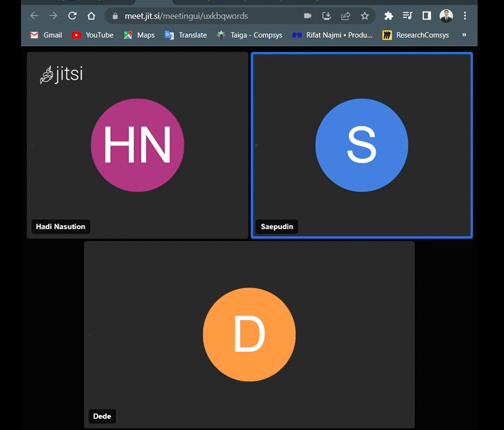504x430 pixels.
Task: Toggle the browser side panel
Action: tap(426, 16)
